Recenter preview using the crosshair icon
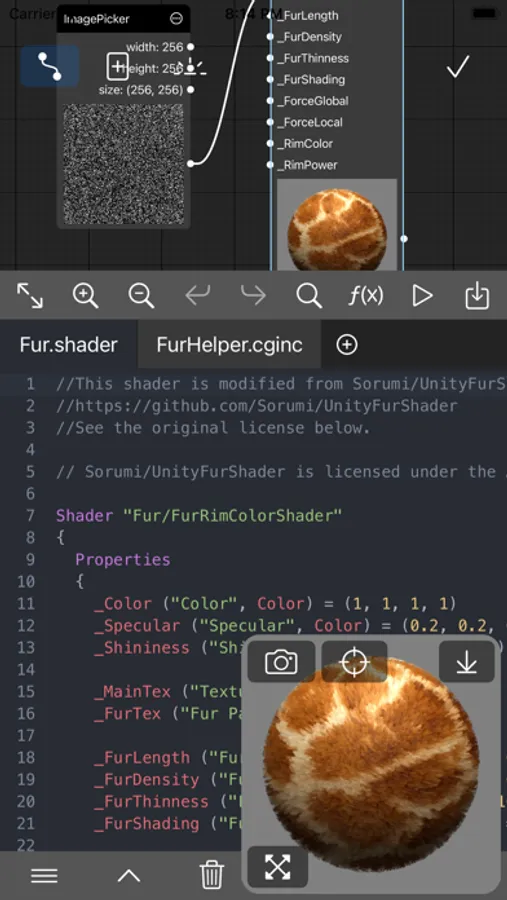The height and width of the screenshot is (900, 507). 354,662
